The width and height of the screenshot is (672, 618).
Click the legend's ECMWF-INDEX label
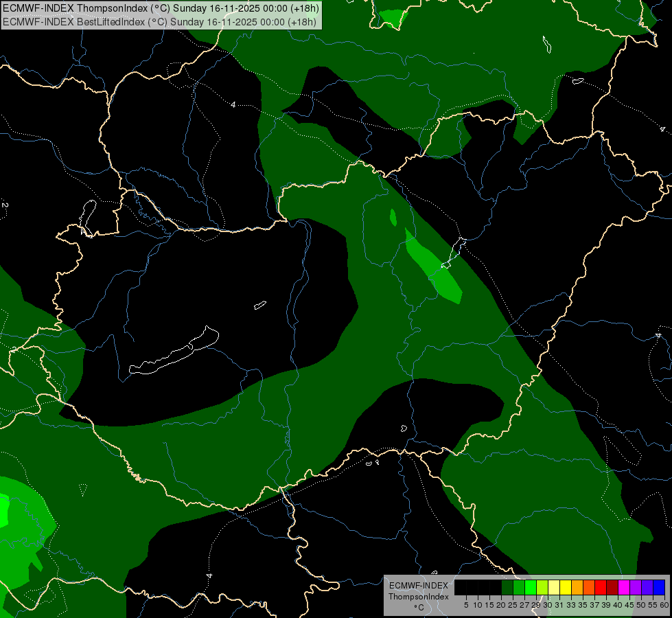click(x=419, y=586)
